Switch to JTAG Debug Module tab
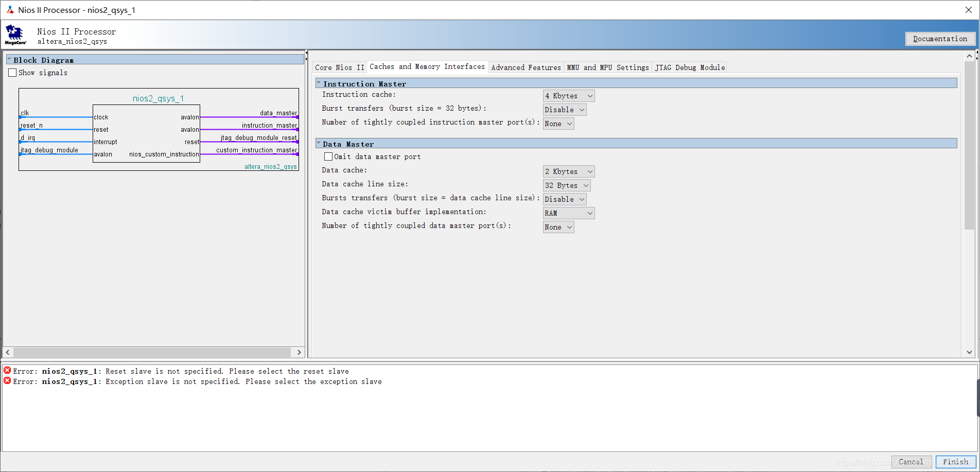The height and width of the screenshot is (472, 980). (x=690, y=67)
